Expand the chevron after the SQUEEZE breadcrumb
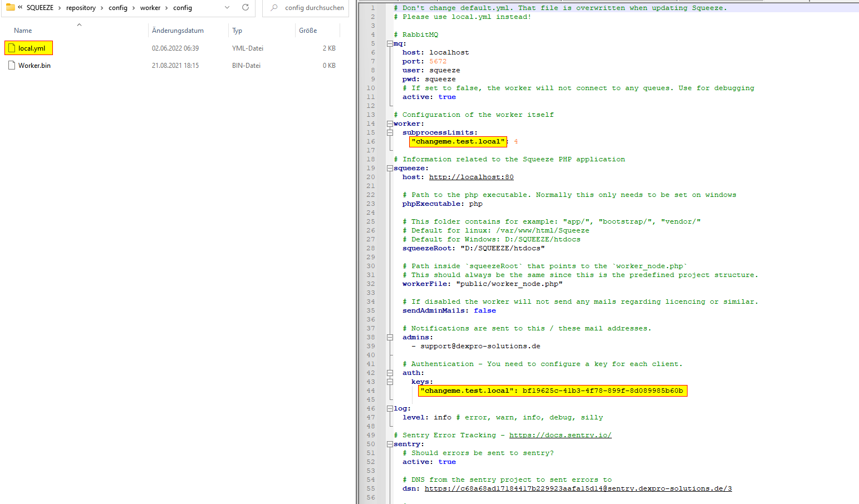Screen dimensions: 859x504 [60, 8]
